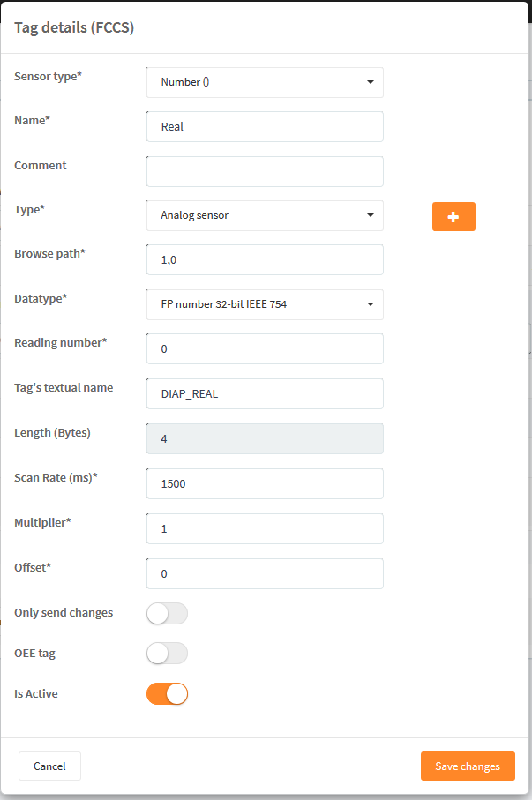The image size is (532, 800).
Task: Focus the Multiplier input field
Action: (x=265, y=528)
